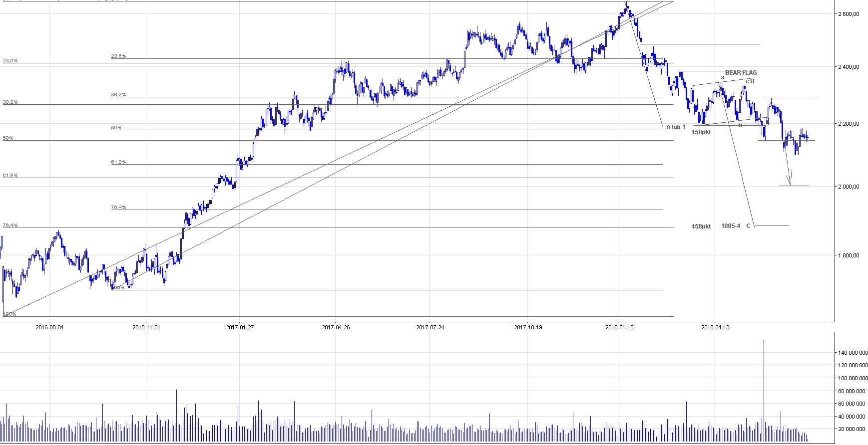This screenshot has width=868, height=445.
Task: Click the 100% Fibonacci label at the chart's bottom-left corner
Action: [x=9, y=314]
